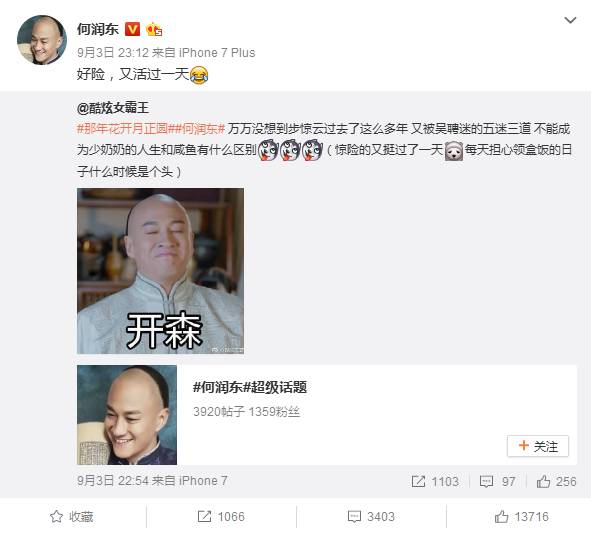591x534 pixels.
Task: Click comment icon with 97 count
Action: [x=497, y=481]
